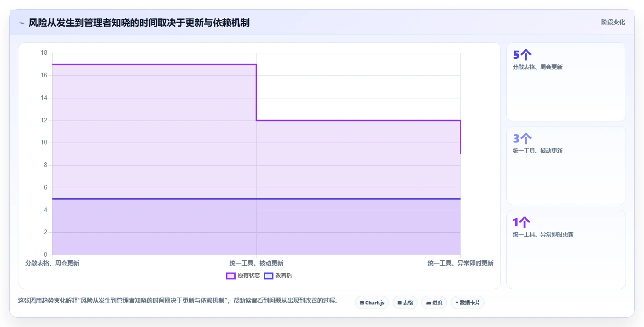This screenshot has width=644, height=327.
Task: Click the y-axis value 12
Action: click(x=44, y=120)
